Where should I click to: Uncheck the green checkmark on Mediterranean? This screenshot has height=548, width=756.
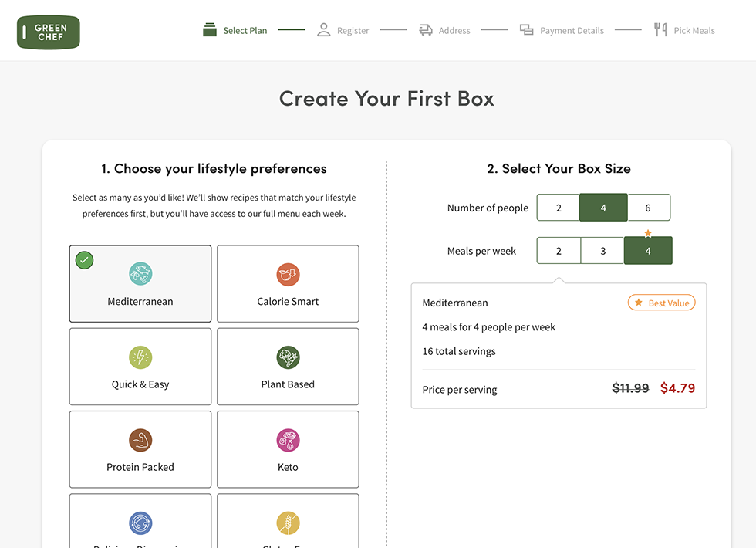pyautogui.click(x=84, y=260)
